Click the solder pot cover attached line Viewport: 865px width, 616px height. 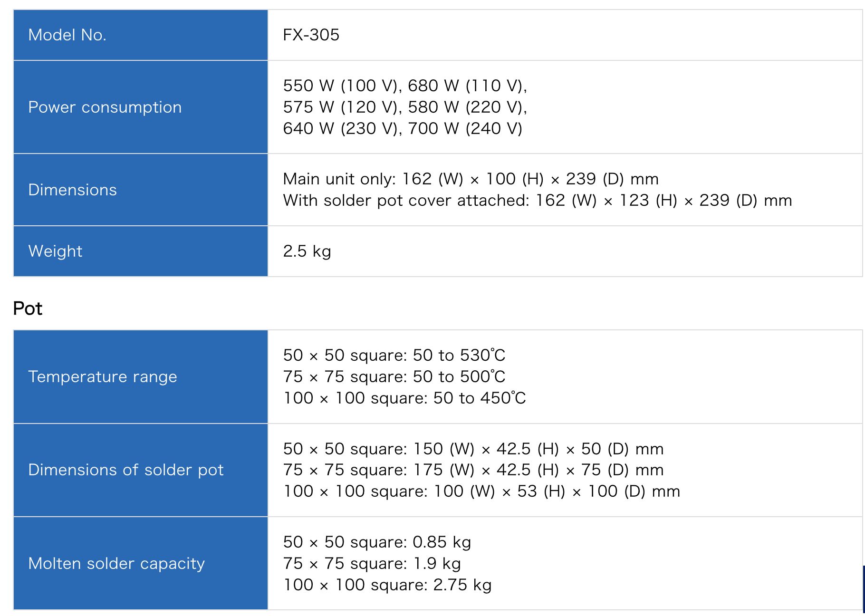pos(538,200)
